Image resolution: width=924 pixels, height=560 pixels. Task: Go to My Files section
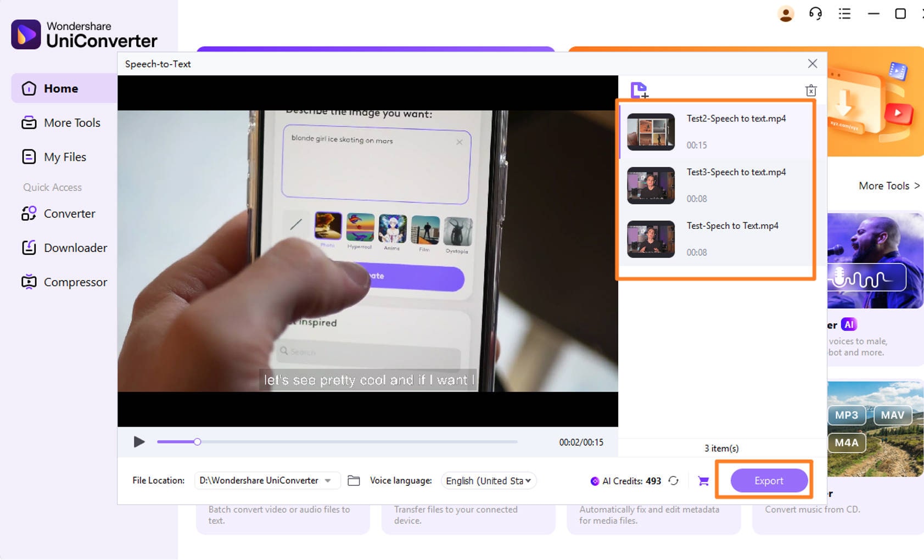click(64, 157)
